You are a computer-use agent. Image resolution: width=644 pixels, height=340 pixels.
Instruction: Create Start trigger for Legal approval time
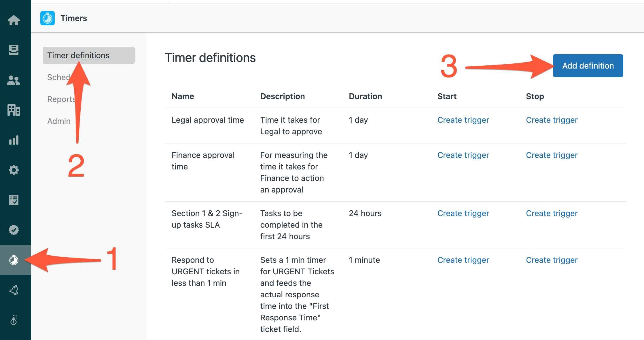click(x=463, y=120)
